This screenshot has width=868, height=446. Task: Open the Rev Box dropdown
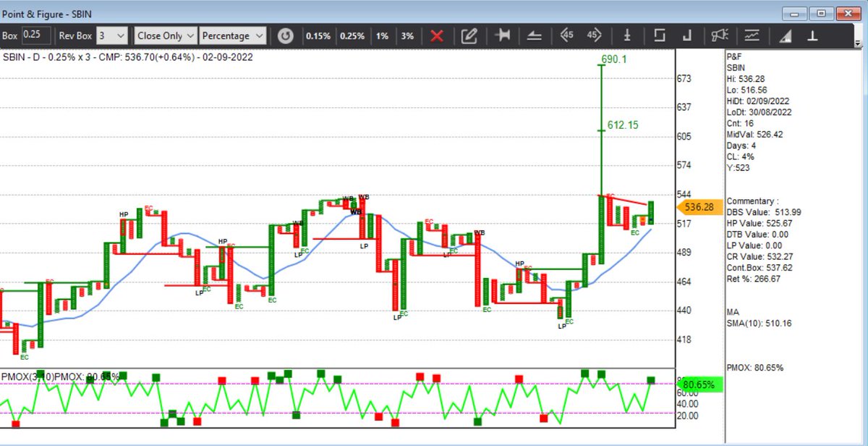click(x=112, y=35)
